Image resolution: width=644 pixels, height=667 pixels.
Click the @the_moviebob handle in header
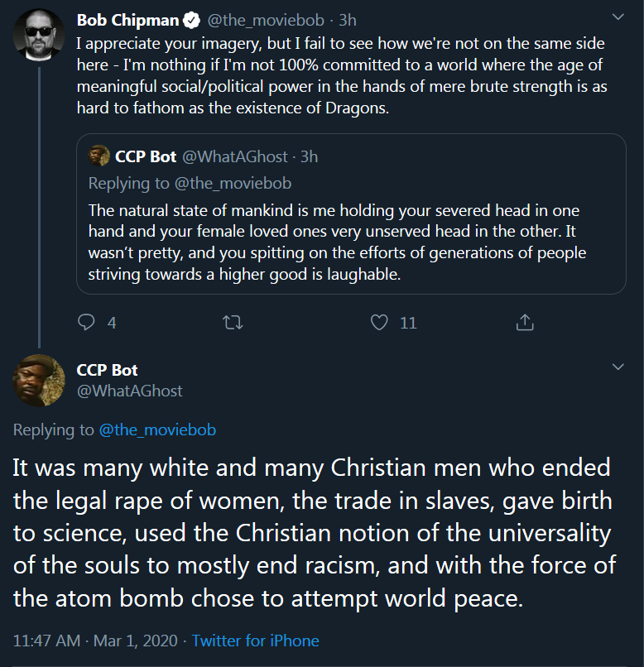(x=266, y=20)
